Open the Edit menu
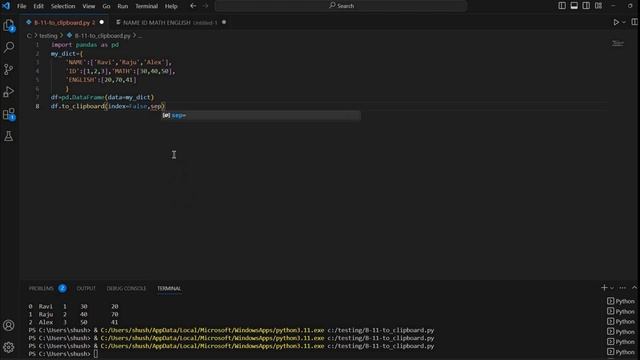Screen dimensions: 640x360 38,6
